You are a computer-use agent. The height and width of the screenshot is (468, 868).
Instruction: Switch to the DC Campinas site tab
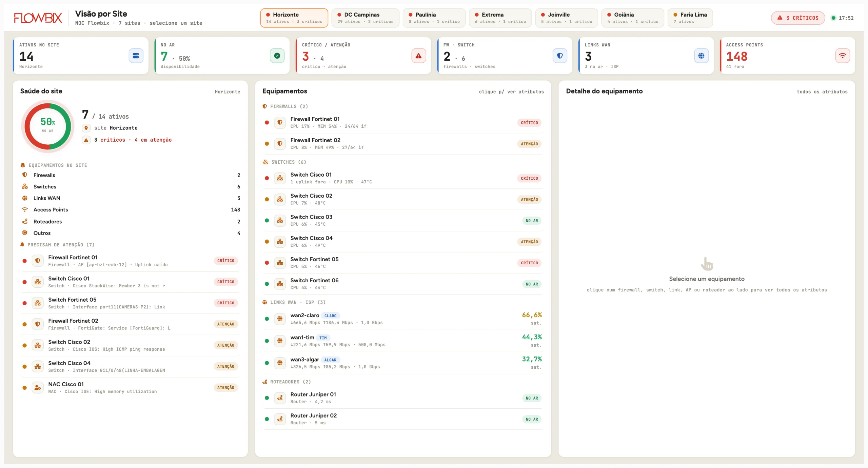(x=365, y=18)
